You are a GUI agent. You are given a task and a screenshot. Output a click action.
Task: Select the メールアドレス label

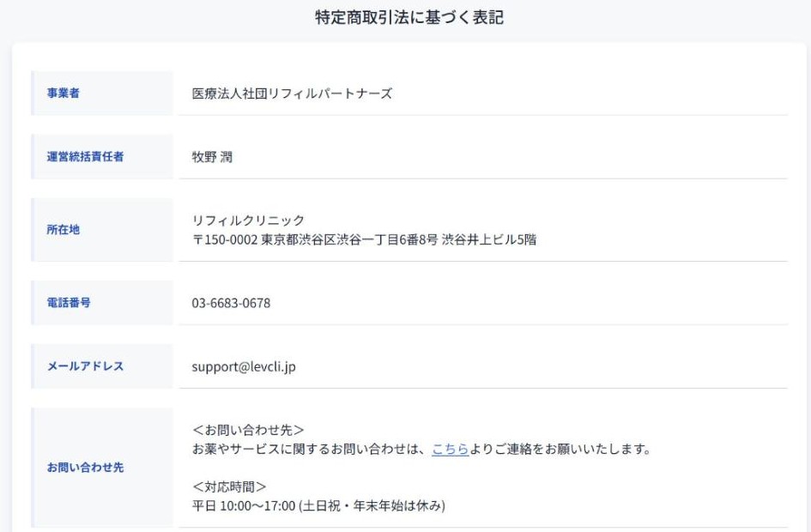85,366
